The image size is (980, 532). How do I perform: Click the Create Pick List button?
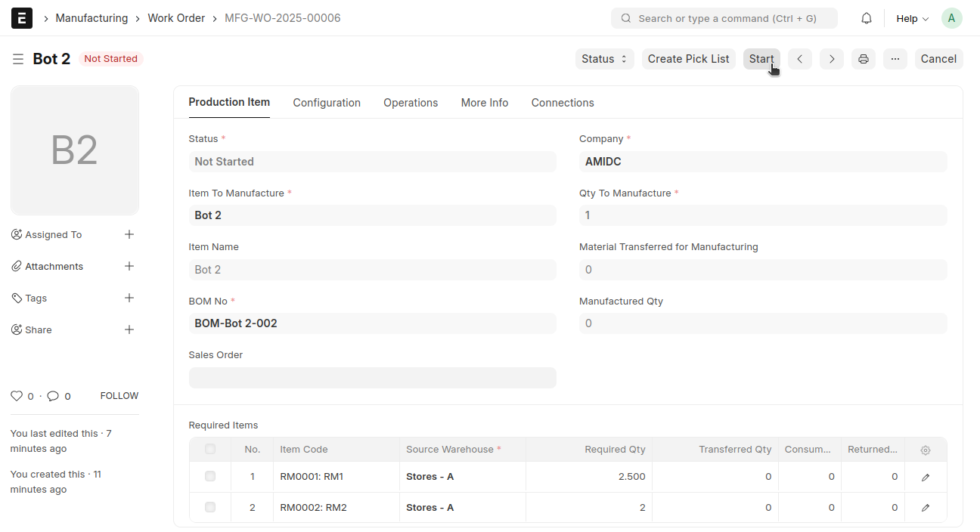pos(688,59)
